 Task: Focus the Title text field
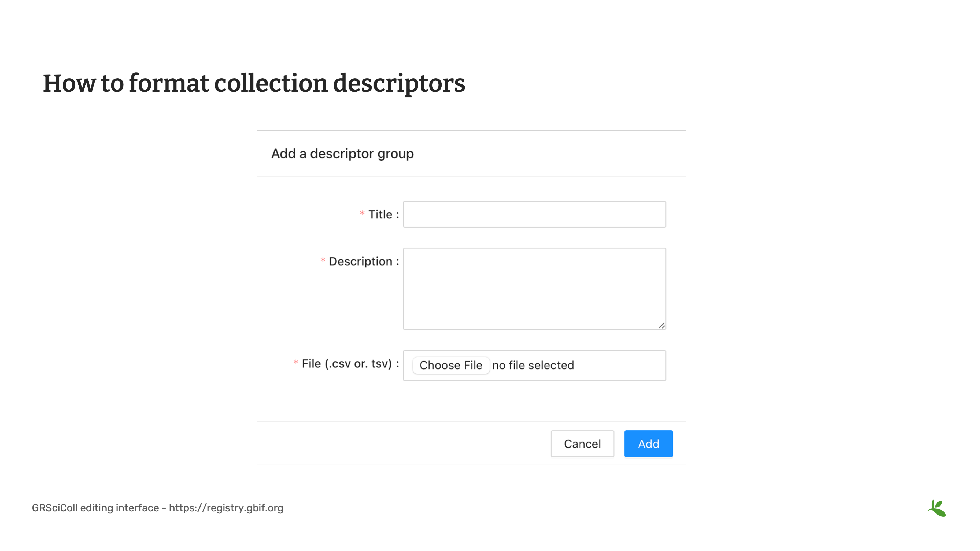coord(534,214)
